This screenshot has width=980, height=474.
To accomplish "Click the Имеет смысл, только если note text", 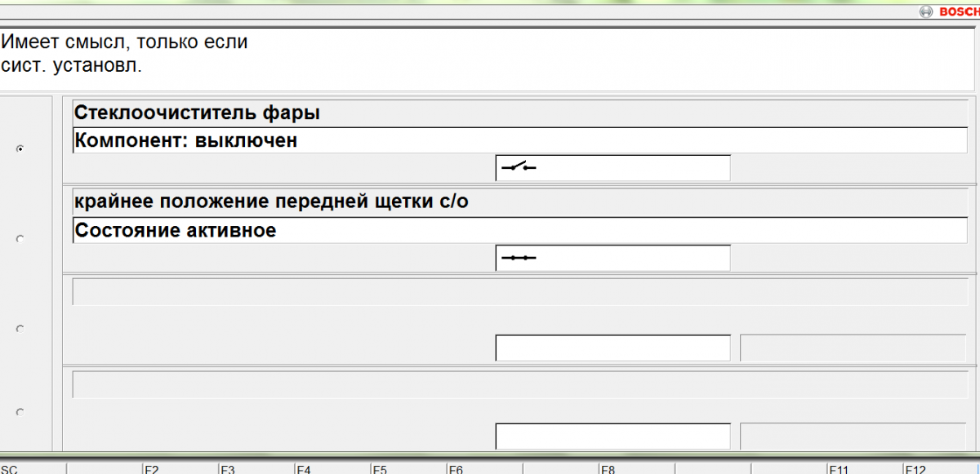I will (124, 42).
